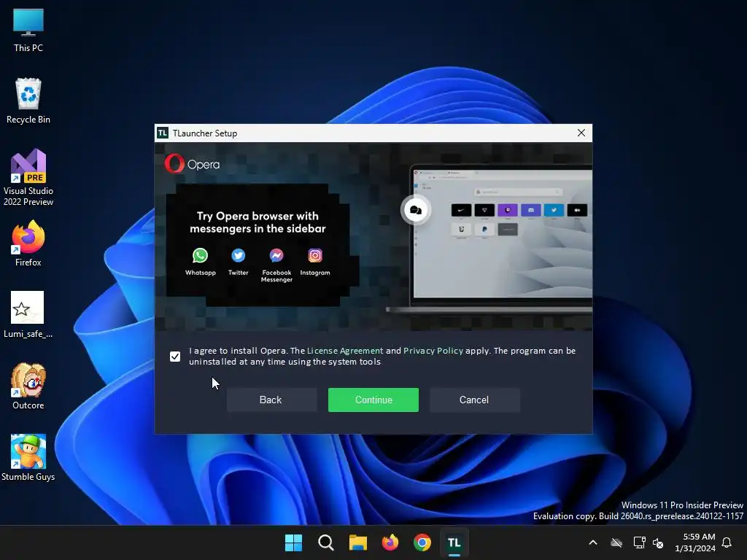The height and width of the screenshot is (560, 747).
Task: Open the License Agreement link
Action: (x=345, y=351)
